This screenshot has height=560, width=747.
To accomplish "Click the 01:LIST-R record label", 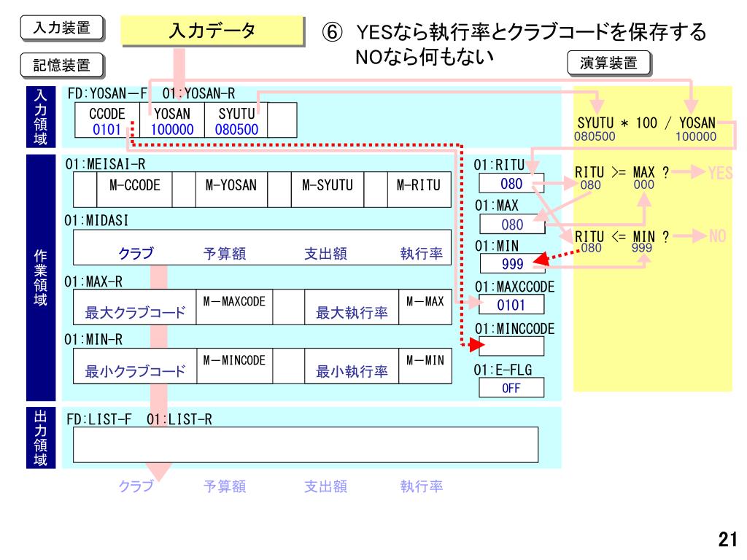I will [179, 419].
